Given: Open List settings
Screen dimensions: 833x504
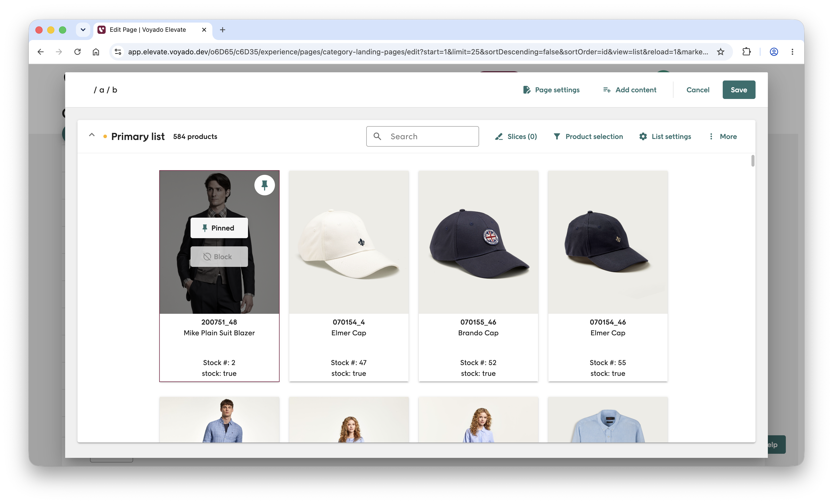Looking at the screenshot, I should point(665,136).
